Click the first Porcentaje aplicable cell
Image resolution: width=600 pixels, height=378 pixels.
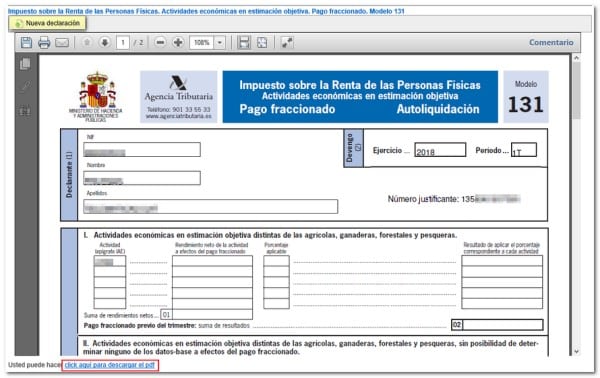point(276,261)
